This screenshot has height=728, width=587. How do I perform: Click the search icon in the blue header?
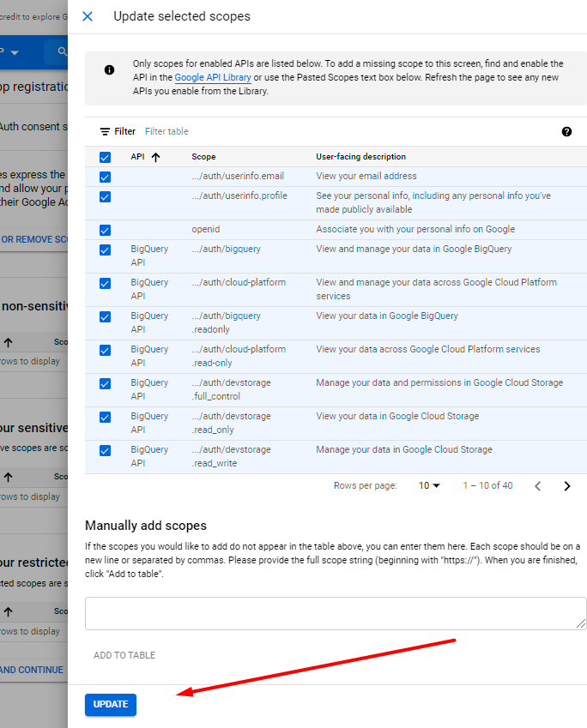(62, 52)
